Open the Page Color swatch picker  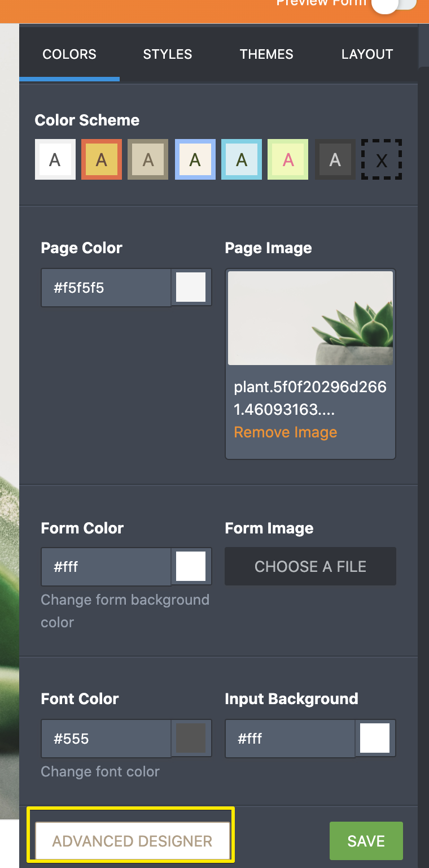191,288
